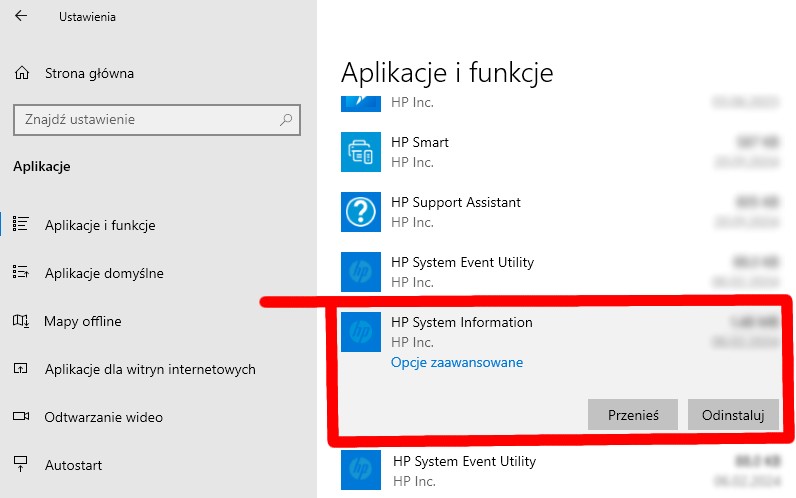Open Odtwarzanie wideo settings
This screenshot has width=796, height=498.
pos(104,417)
